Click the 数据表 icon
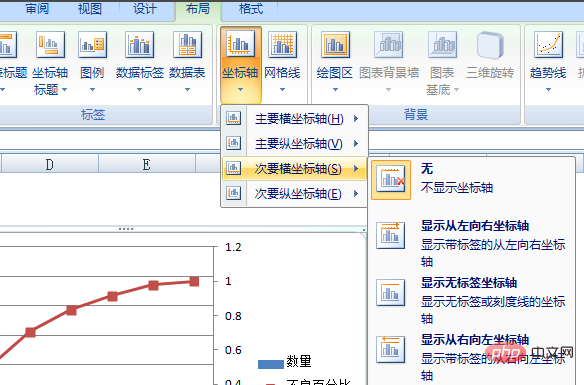The width and height of the screenshot is (584, 385). [x=187, y=45]
